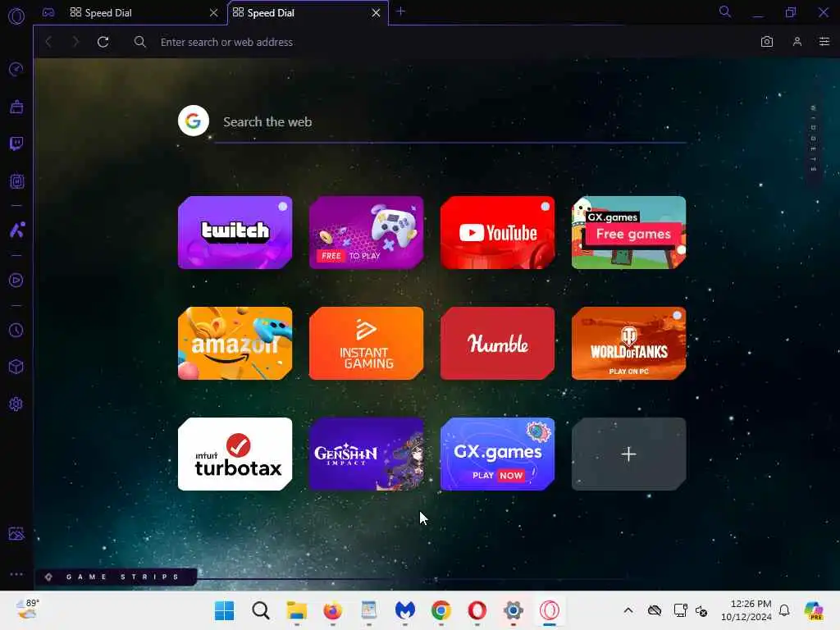Open the Opera GX logo menu

tap(16, 16)
